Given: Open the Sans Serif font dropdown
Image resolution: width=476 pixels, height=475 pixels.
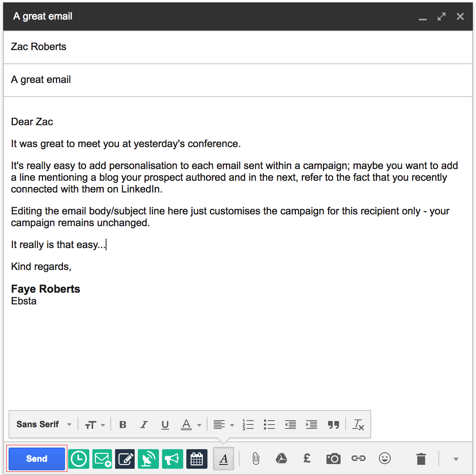Looking at the screenshot, I should coord(44,425).
